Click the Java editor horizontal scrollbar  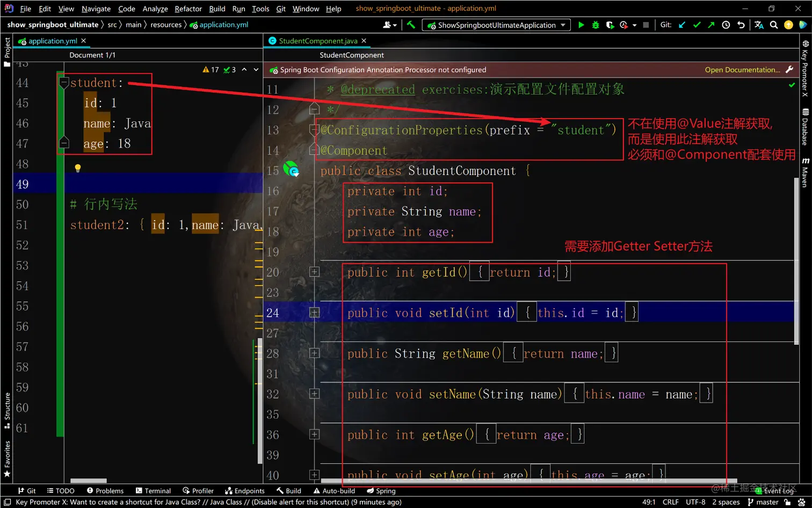coord(529,481)
